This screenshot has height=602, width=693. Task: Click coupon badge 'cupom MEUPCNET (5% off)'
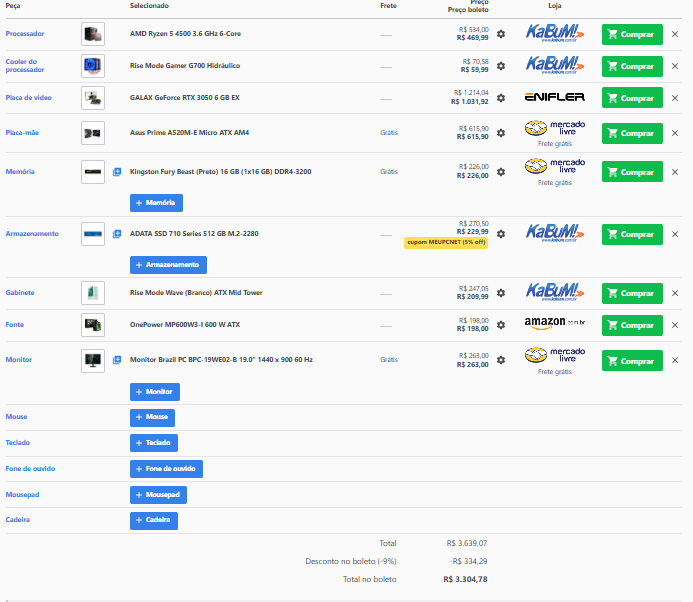[x=446, y=243]
